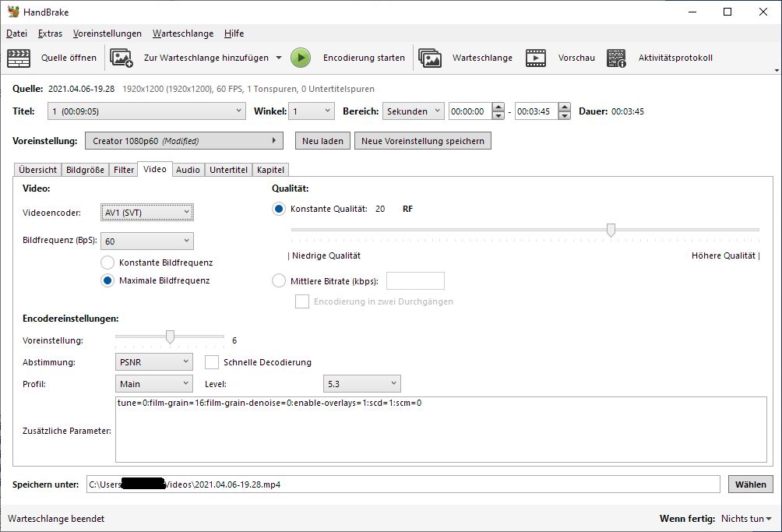Open the Wenn fertig Nichts tun dropdown
This screenshot has width=782, height=532.
pos(746,519)
